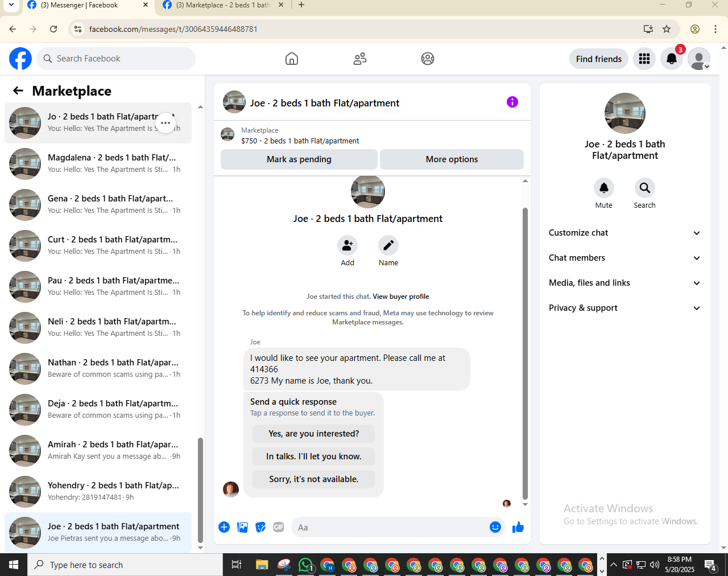The width and height of the screenshot is (728, 576).
Task: Choose a sticker icon in composer
Action: pos(260,527)
